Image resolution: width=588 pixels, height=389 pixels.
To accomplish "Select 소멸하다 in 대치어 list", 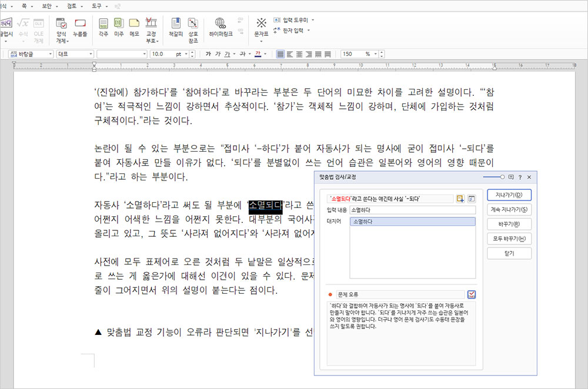I will [413, 222].
